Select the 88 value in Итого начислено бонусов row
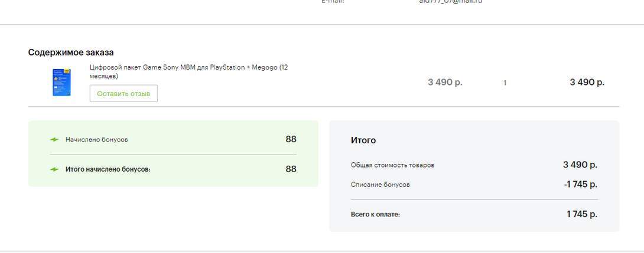Image resolution: width=644 pixels, height=253 pixels. [291, 169]
